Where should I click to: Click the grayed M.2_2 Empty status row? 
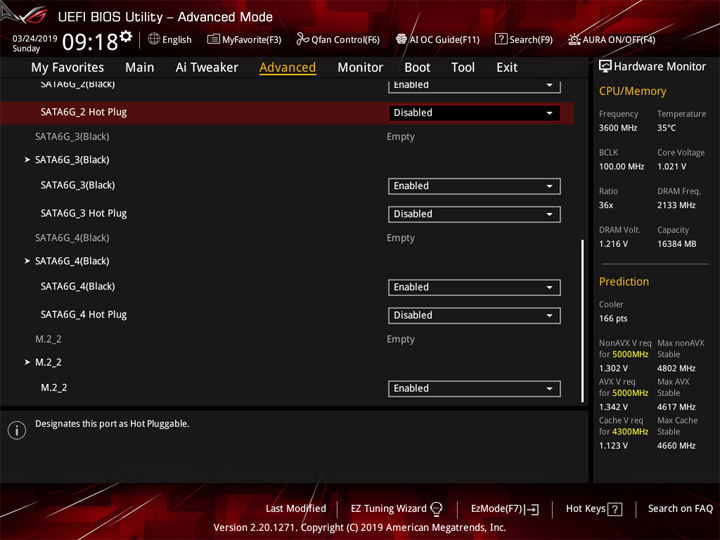(225, 339)
